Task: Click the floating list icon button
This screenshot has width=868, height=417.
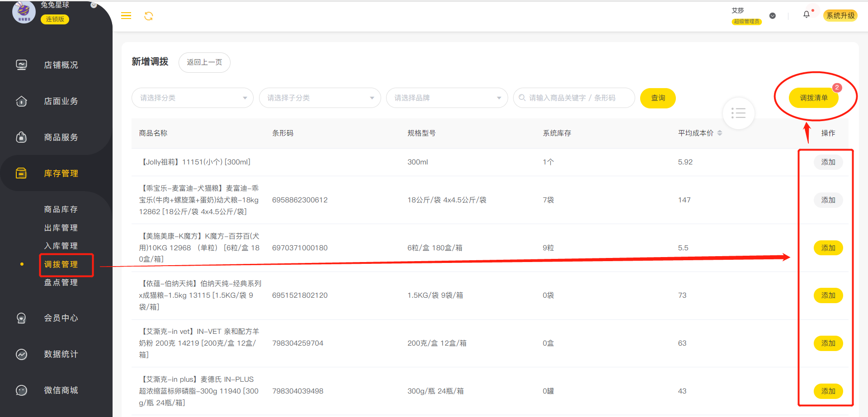Action: (x=739, y=113)
